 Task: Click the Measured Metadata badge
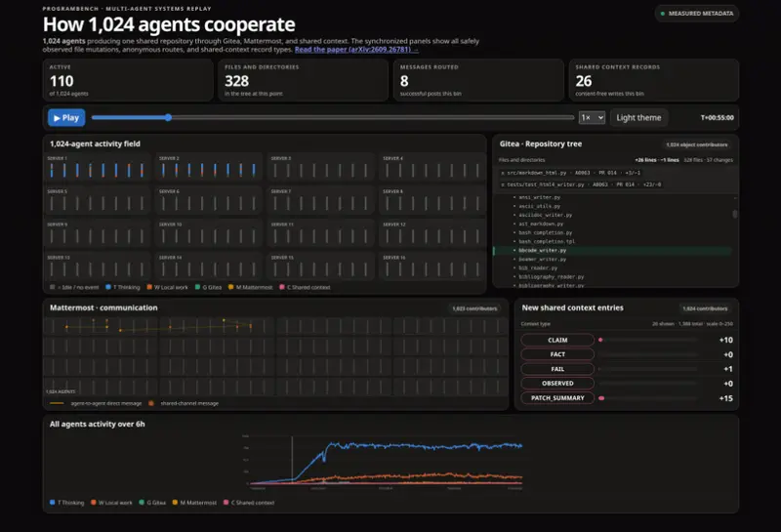(x=697, y=14)
